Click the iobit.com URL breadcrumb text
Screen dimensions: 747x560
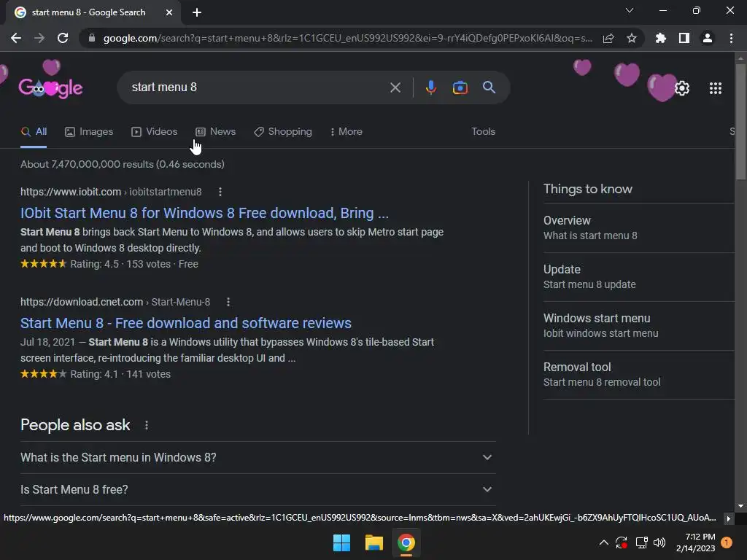coord(111,192)
